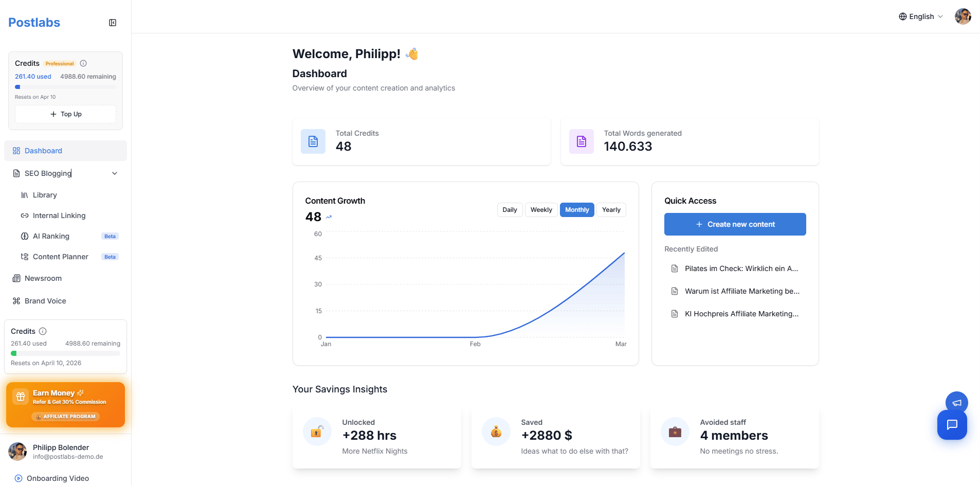
Task: Open the Onboarding Video
Action: (x=57, y=478)
